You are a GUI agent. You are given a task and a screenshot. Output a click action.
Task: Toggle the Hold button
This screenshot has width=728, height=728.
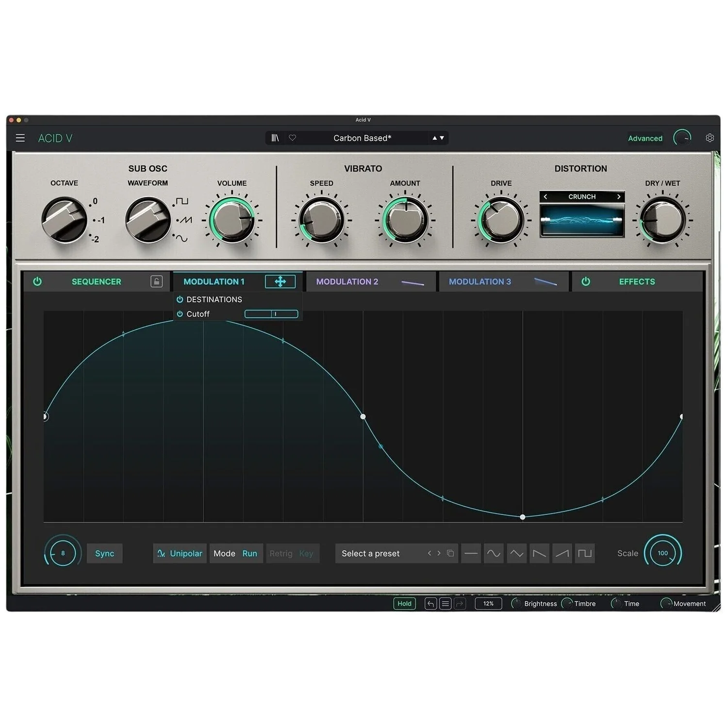point(404,604)
